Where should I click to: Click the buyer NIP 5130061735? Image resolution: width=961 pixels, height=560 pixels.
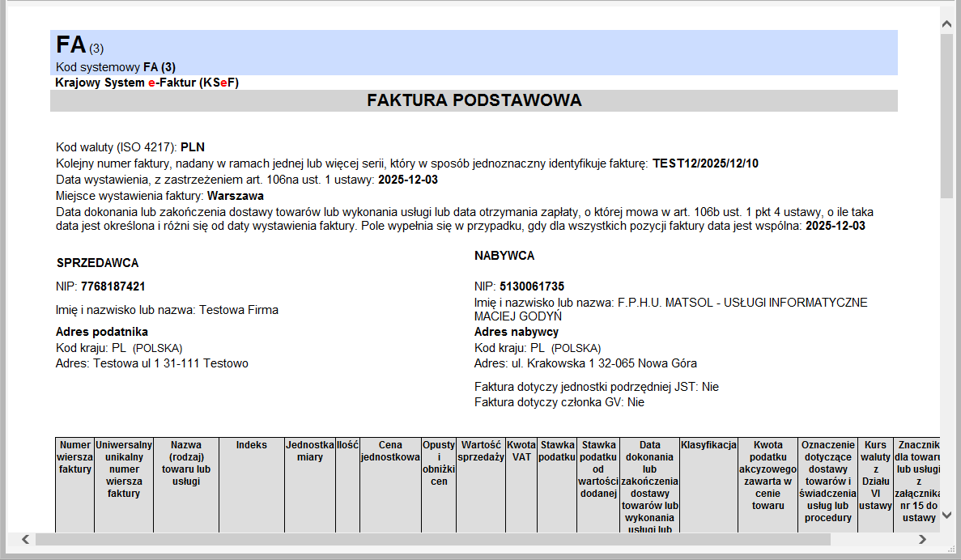pos(531,286)
